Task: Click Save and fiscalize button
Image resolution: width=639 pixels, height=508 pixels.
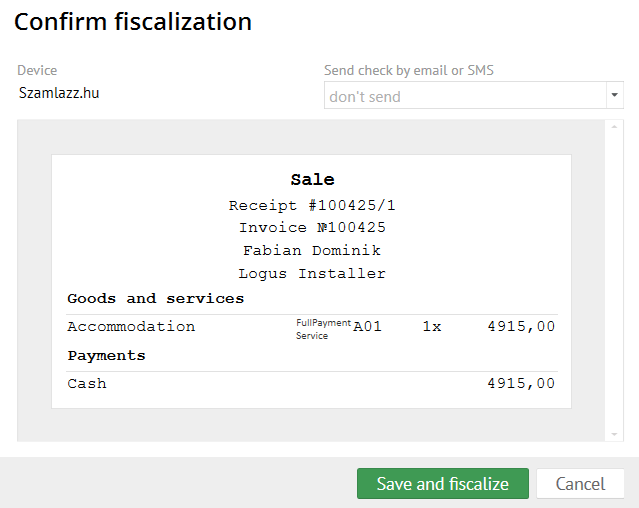Action: click(442, 484)
